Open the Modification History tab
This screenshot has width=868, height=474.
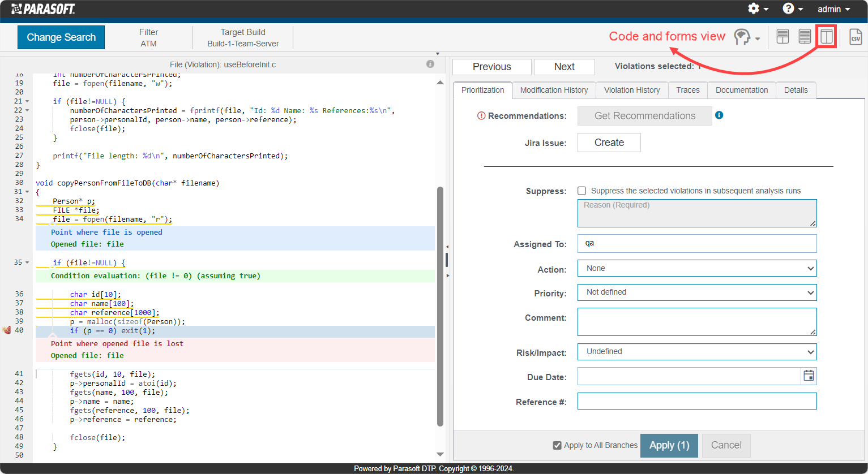coord(554,90)
